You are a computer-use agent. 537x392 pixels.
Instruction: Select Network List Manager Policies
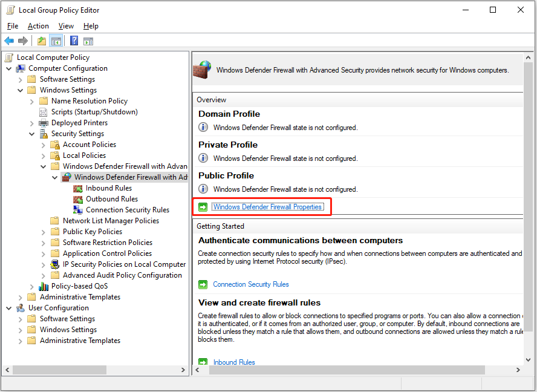[111, 221]
